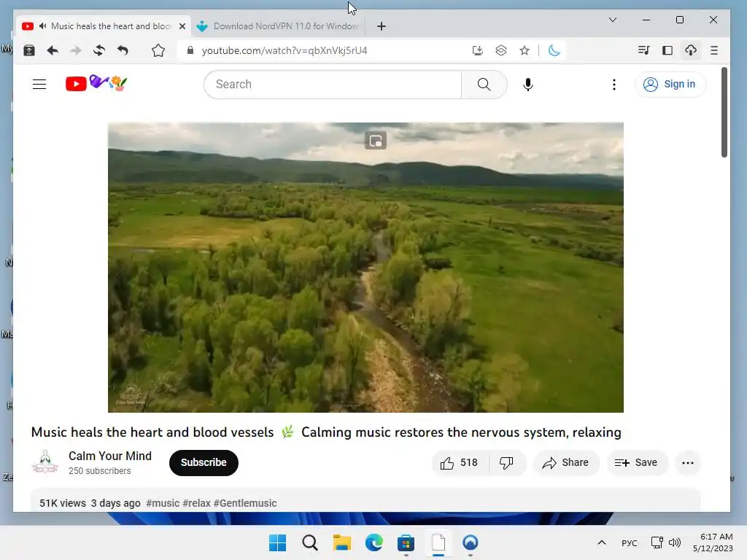Viewport: 747px width, 560px height.
Task: Open File Explorer from the taskbar
Action: 341,542
